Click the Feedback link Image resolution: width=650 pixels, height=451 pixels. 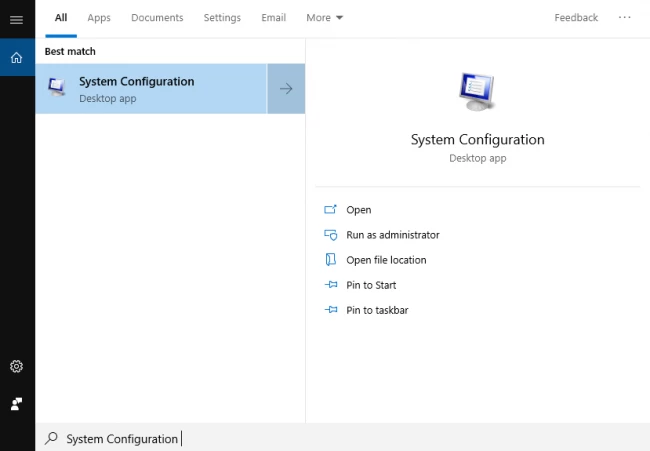tap(576, 18)
